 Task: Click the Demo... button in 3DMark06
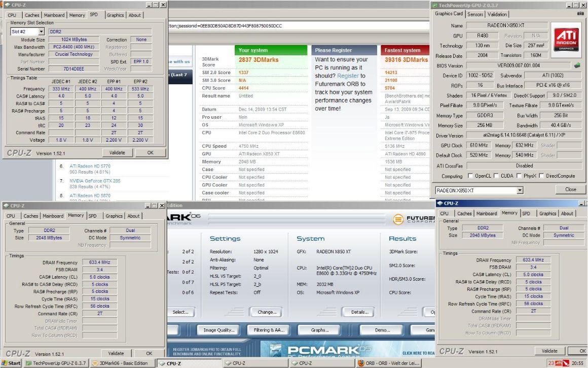coord(382,330)
